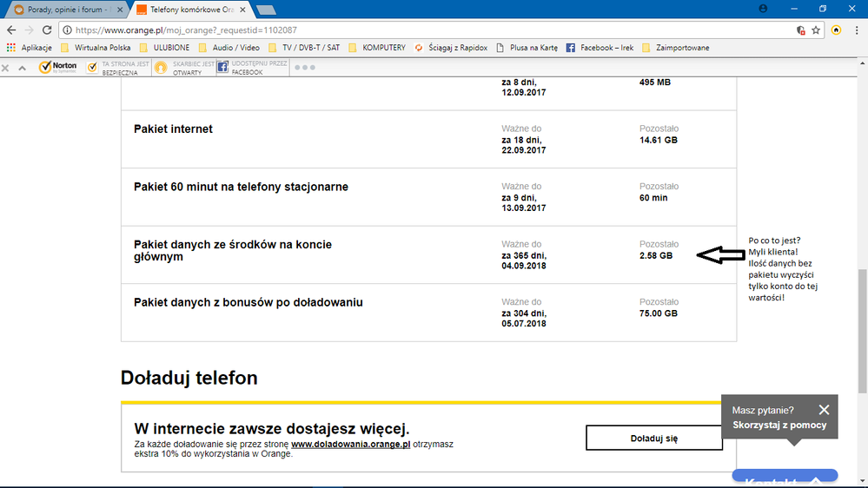Close the Porady, opinie i forum tab
The width and height of the screenshot is (868, 488).
pos(120,10)
